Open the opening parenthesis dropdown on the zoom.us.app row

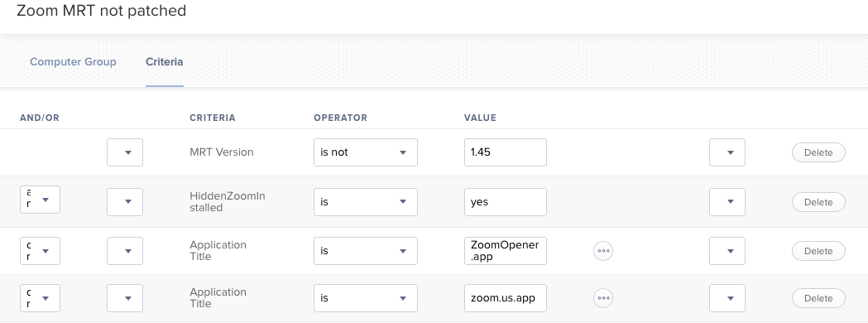pyautogui.click(x=125, y=298)
